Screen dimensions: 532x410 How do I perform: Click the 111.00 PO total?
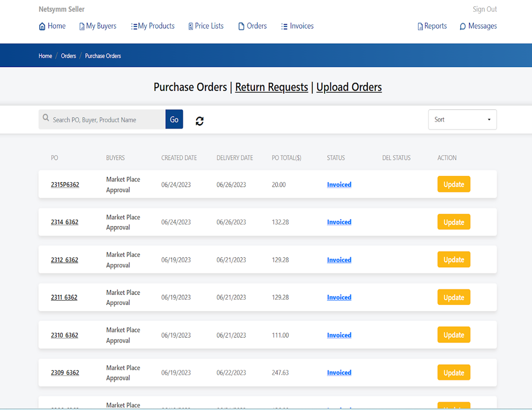tap(280, 335)
